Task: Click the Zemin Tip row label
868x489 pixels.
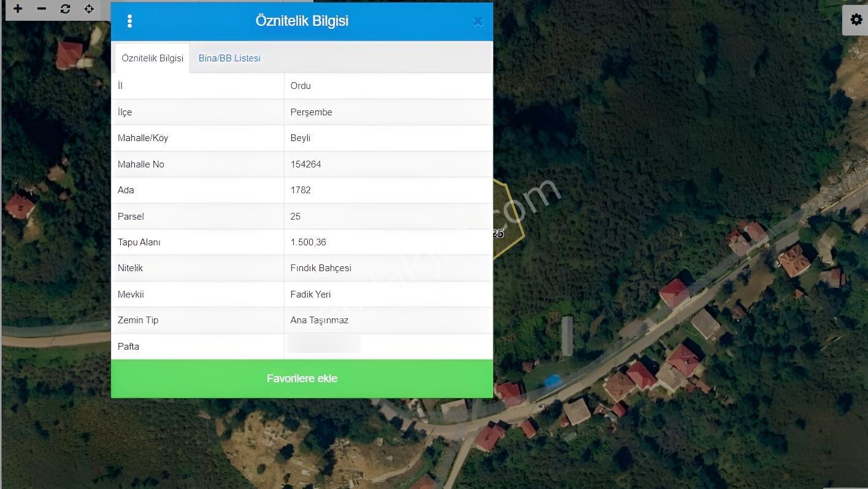Action: pos(138,320)
